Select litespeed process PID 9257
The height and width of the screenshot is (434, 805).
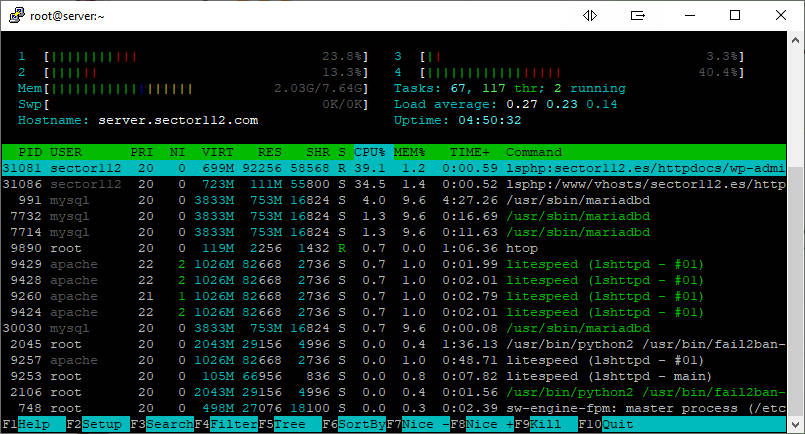pyautogui.click(x=394, y=360)
